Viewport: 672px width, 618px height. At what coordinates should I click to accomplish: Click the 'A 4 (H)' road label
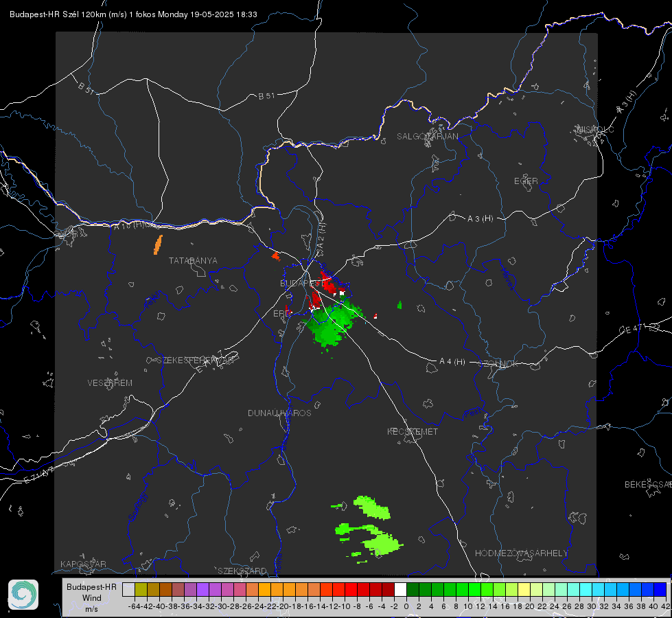452,362
